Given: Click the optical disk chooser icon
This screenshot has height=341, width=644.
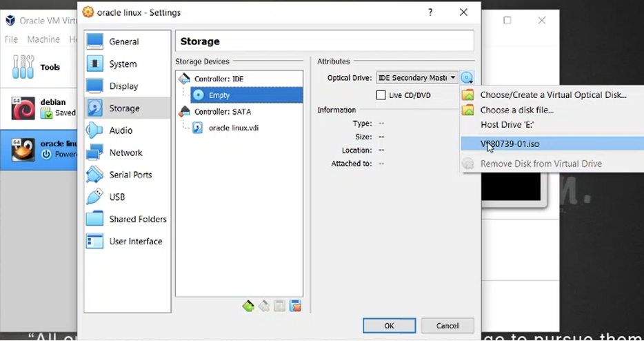Looking at the screenshot, I should point(467,78).
